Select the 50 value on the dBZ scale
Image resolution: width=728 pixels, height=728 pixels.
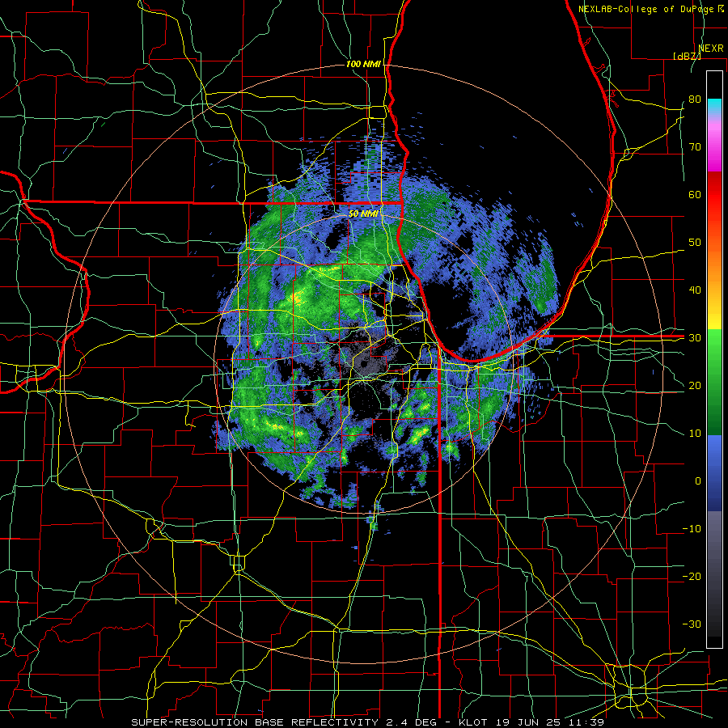pyautogui.click(x=695, y=243)
